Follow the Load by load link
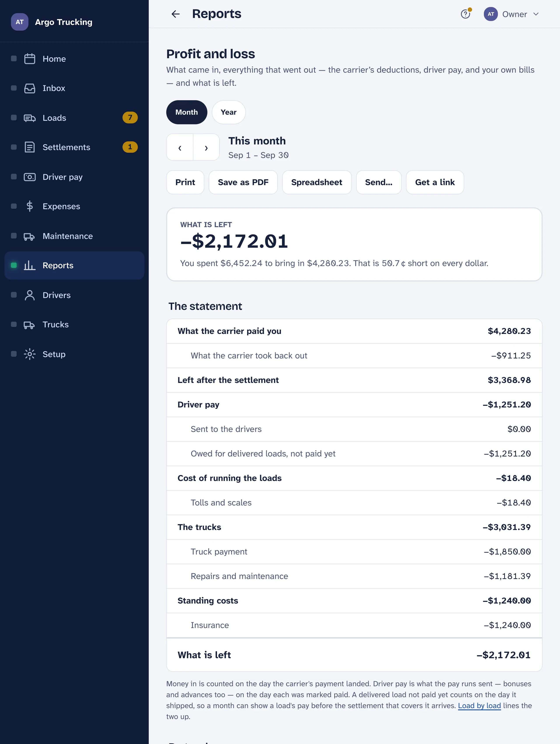 [x=479, y=706]
